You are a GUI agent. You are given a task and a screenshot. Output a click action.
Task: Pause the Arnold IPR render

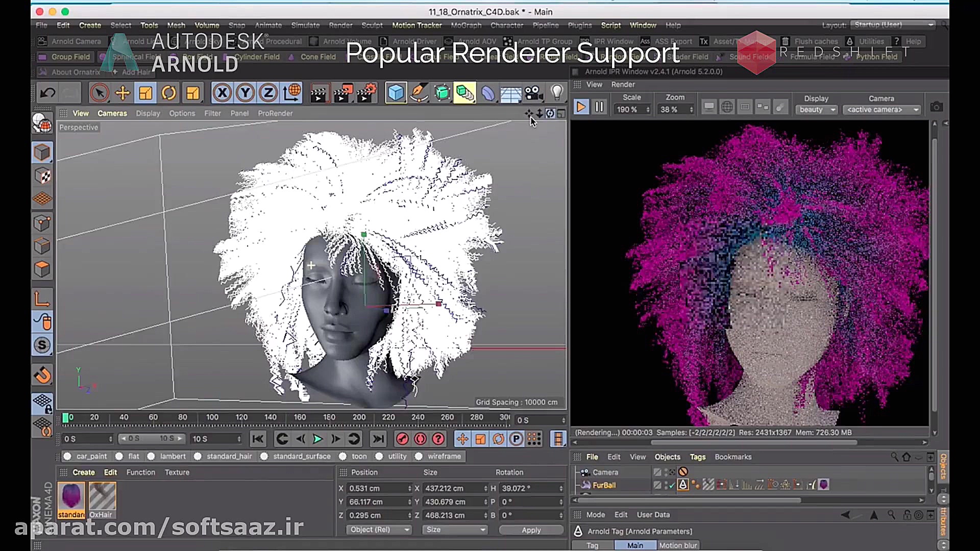[x=599, y=107]
